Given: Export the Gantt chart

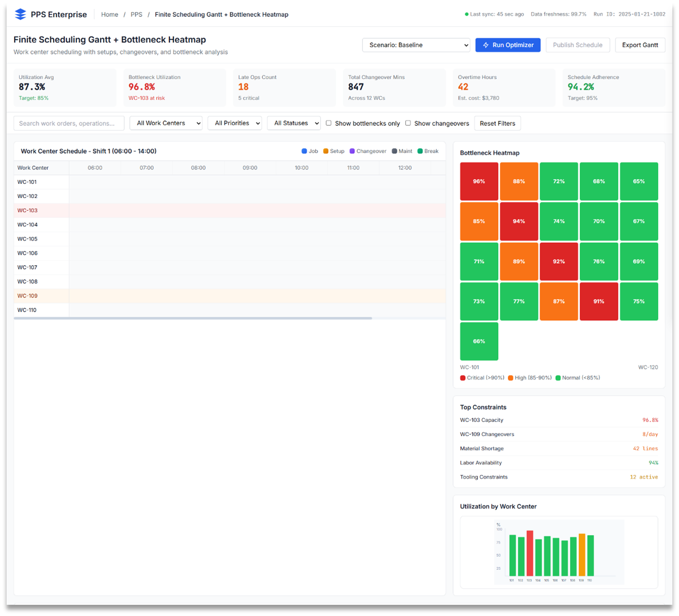Looking at the screenshot, I should (x=640, y=45).
